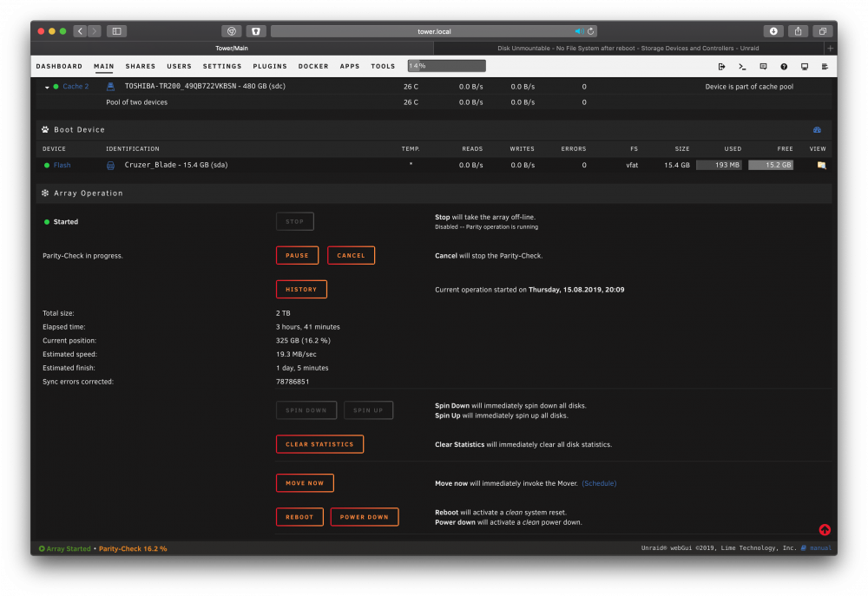Open the web terminal icon

(x=742, y=67)
